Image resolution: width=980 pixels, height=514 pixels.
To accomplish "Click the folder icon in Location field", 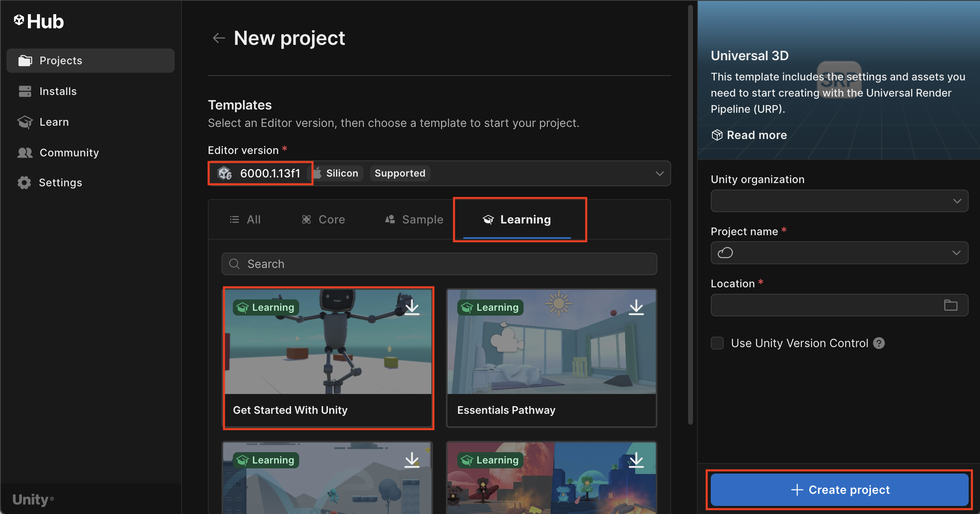I will click(950, 305).
